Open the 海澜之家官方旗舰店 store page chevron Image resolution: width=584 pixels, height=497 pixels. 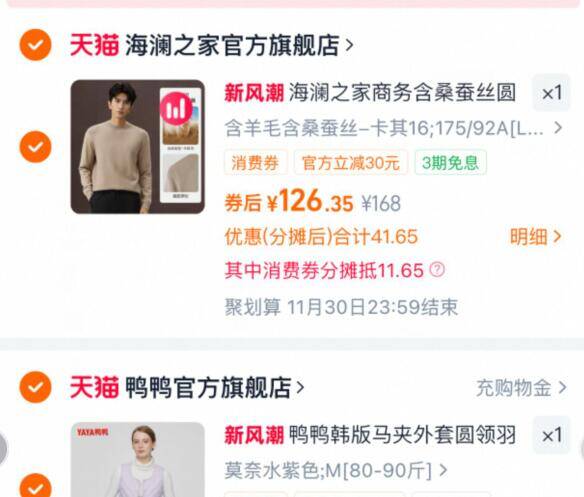349,45
